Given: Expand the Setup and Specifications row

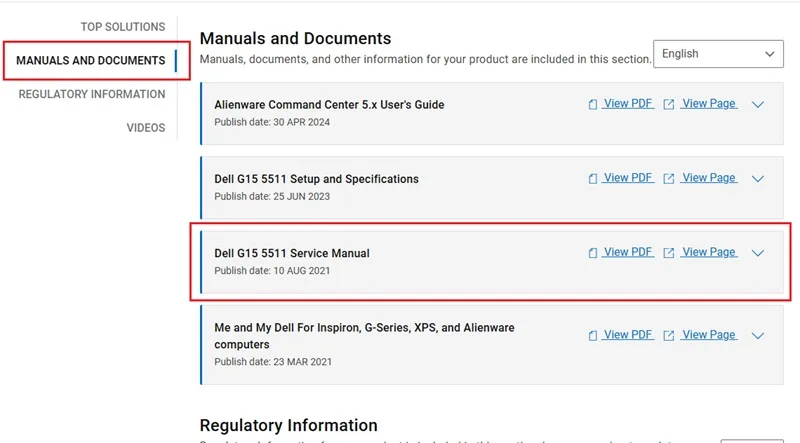Looking at the screenshot, I should pos(758,179).
